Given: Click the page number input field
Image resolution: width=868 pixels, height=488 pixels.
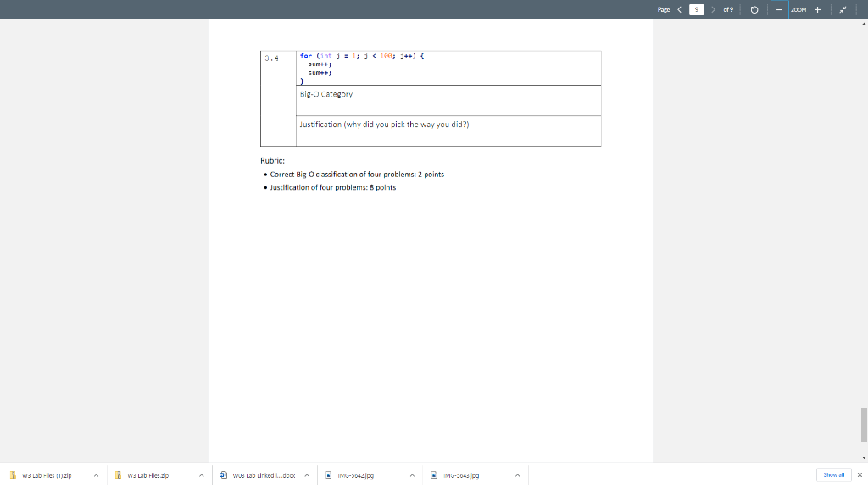Looking at the screenshot, I should [x=697, y=9].
